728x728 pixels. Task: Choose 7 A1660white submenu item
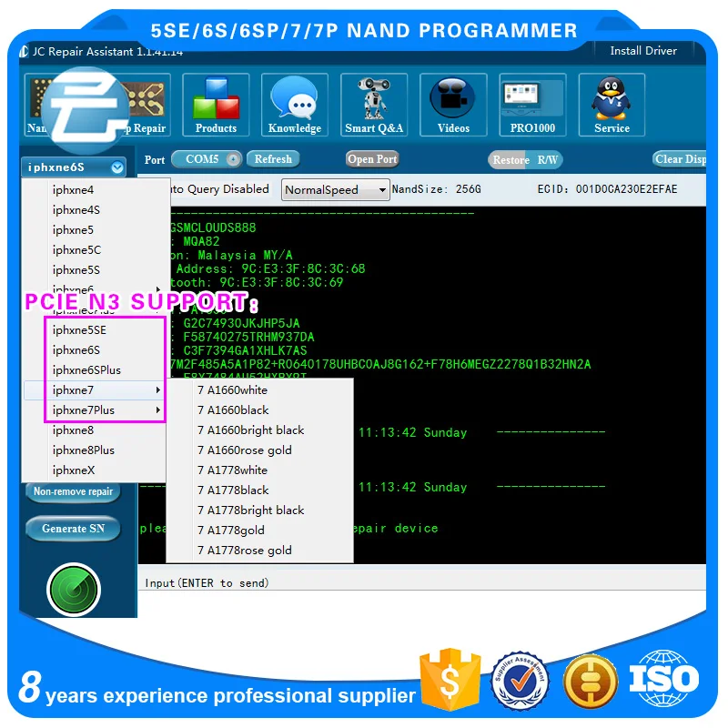pos(260,390)
